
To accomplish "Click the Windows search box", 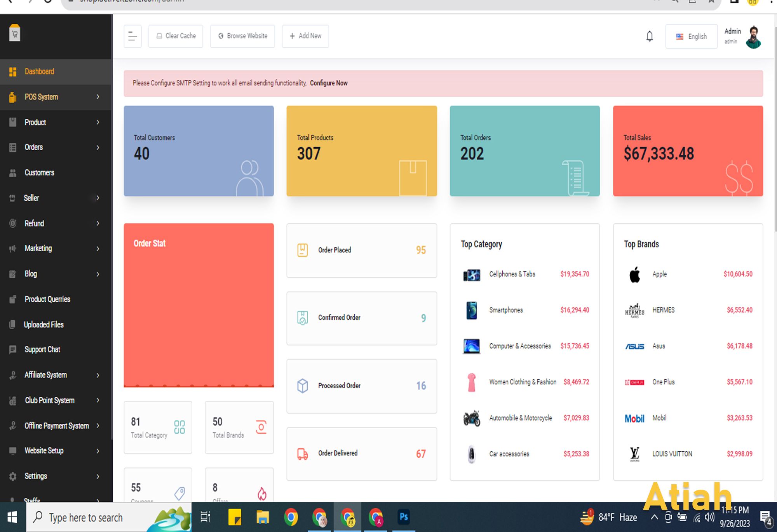I will coord(109,517).
